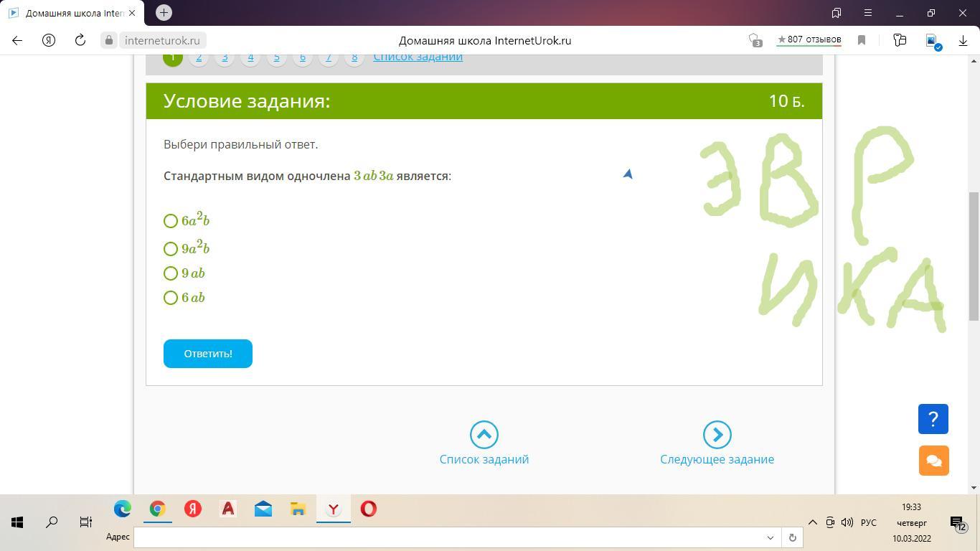Screen dimensions: 980x551
Task: Open browser downloads with the arrow icon
Action: [x=963, y=41]
